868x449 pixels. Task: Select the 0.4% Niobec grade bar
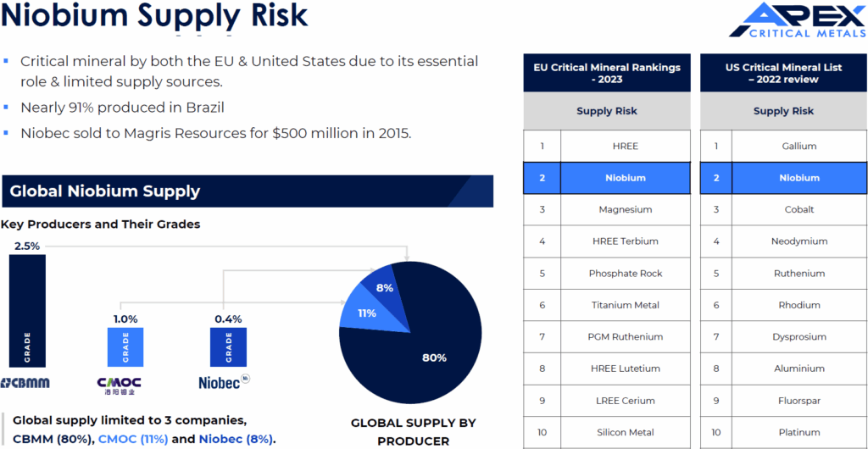point(227,347)
